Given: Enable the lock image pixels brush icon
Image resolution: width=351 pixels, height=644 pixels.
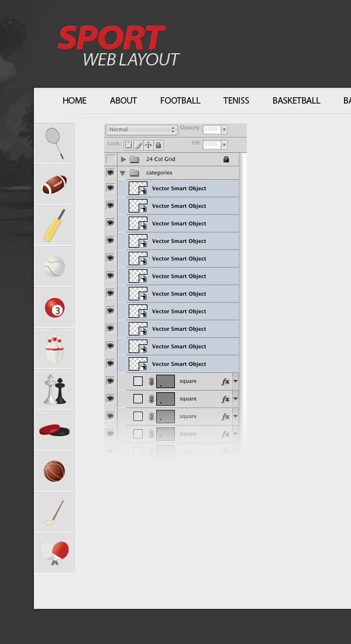Looking at the screenshot, I should 138,145.
